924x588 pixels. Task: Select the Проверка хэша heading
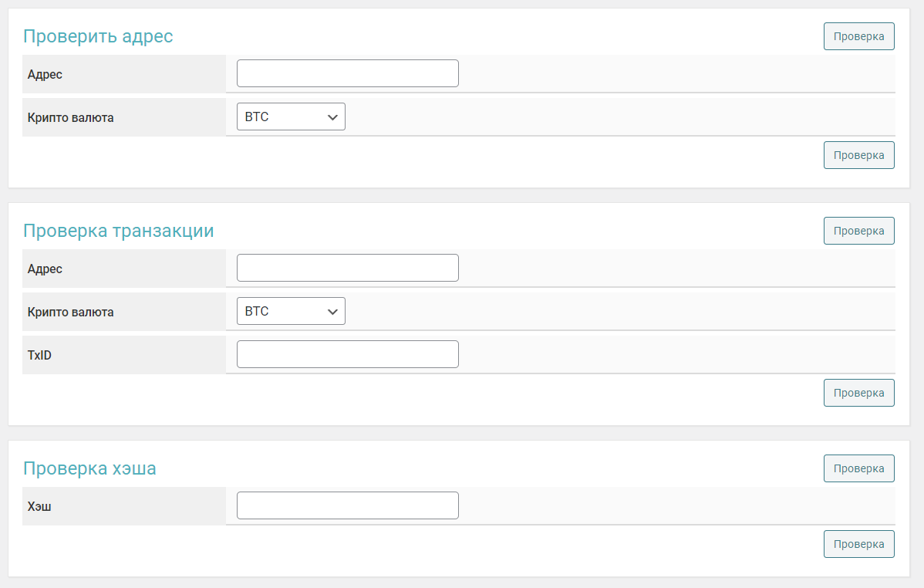[89, 468]
